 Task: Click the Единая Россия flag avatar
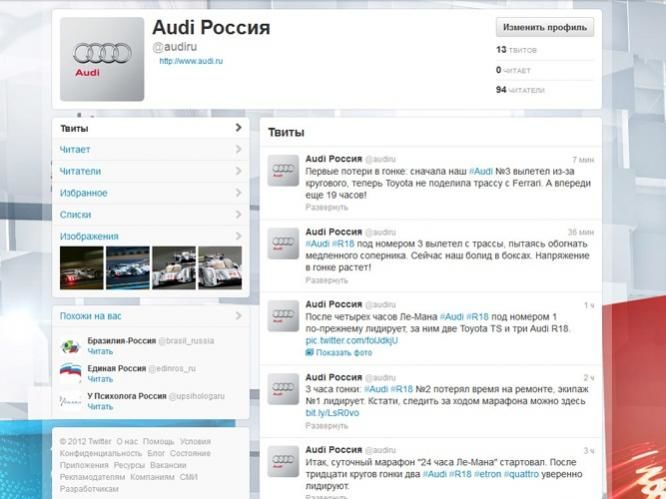point(71,374)
